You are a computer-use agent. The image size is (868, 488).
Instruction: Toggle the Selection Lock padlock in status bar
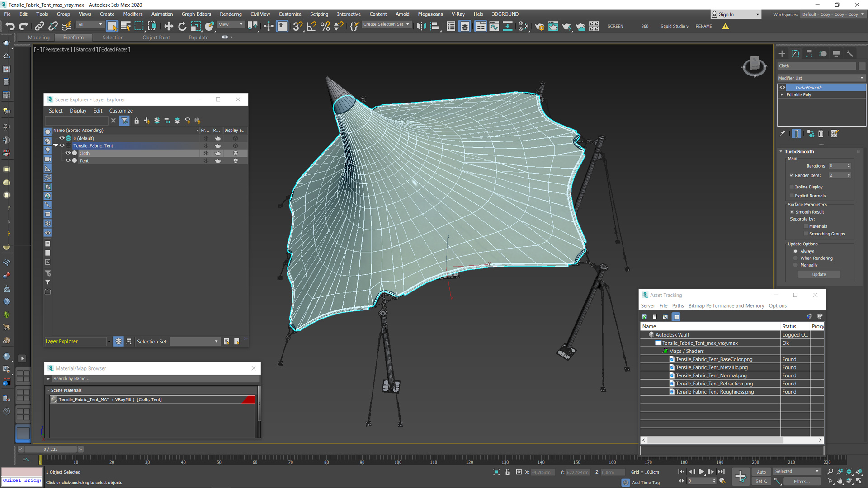coord(508,472)
